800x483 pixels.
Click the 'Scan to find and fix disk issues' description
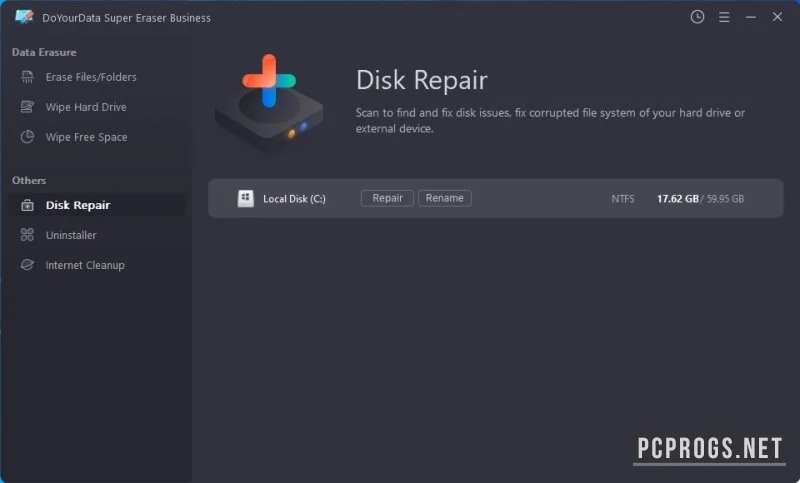[550, 120]
